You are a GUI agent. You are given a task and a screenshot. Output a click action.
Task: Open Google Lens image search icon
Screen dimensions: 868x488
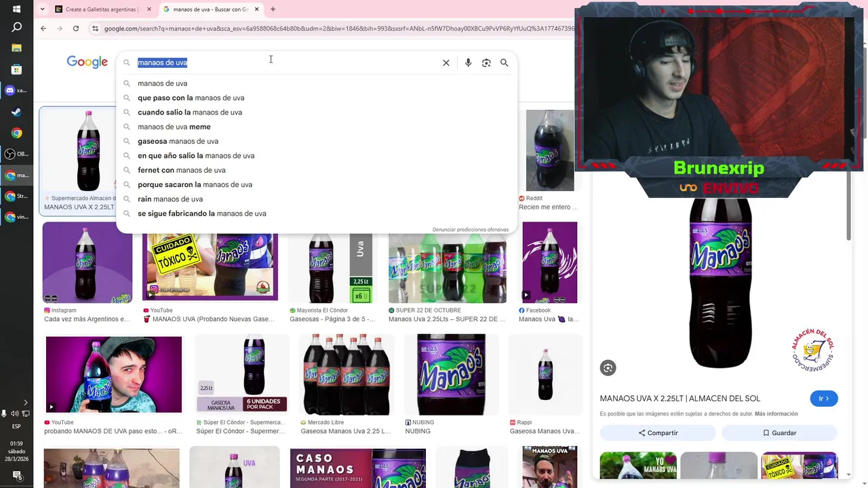pos(486,62)
